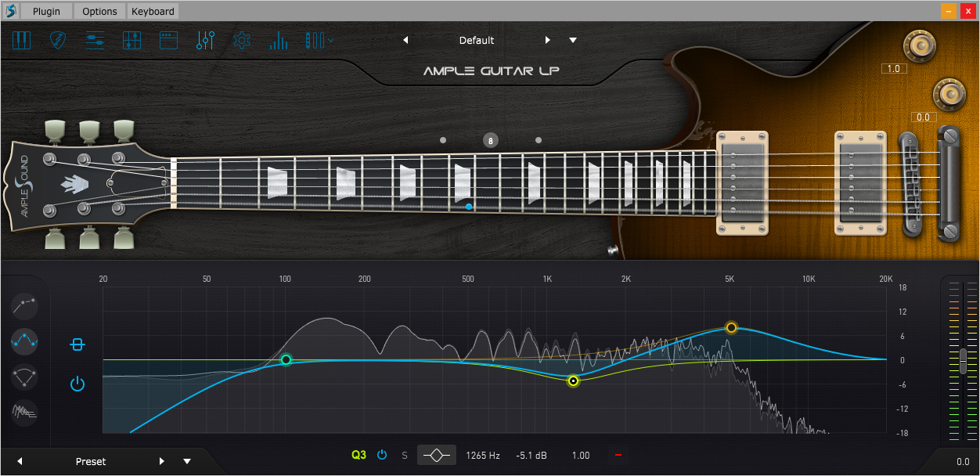Image resolution: width=980 pixels, height=476 pixels.
Task: Click the Preset name label in EQ section
Action: tap(91, 461)
